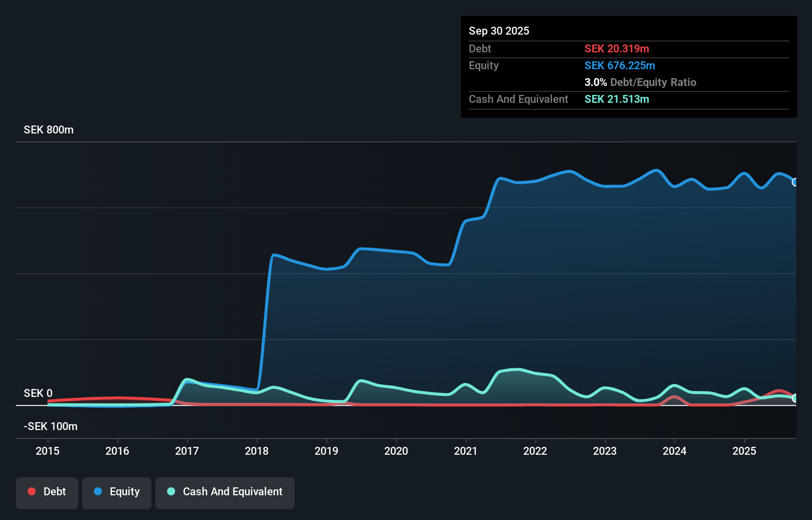The image size is (812, 520).
Task: Toggle the Equity series visibility
Action: pos(116,492)
